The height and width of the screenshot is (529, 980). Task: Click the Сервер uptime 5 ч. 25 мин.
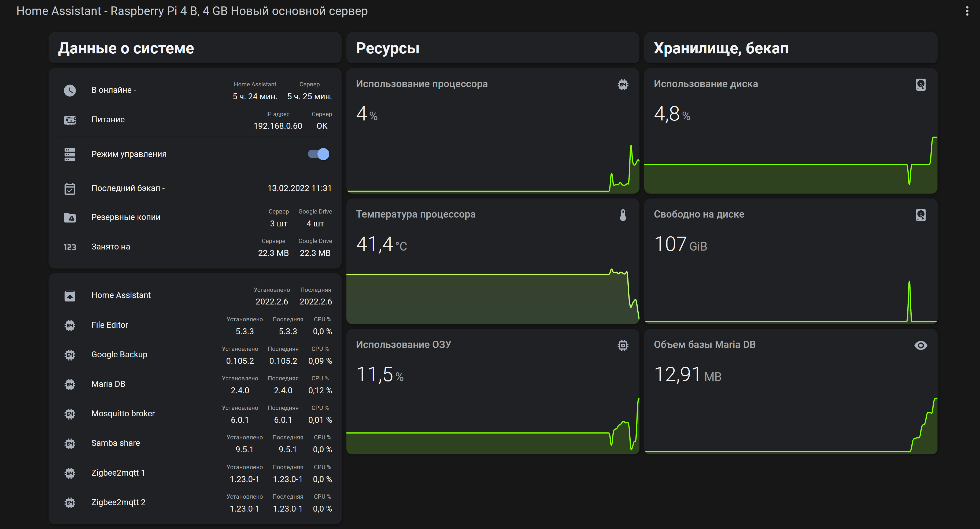(x=309, y=97)
